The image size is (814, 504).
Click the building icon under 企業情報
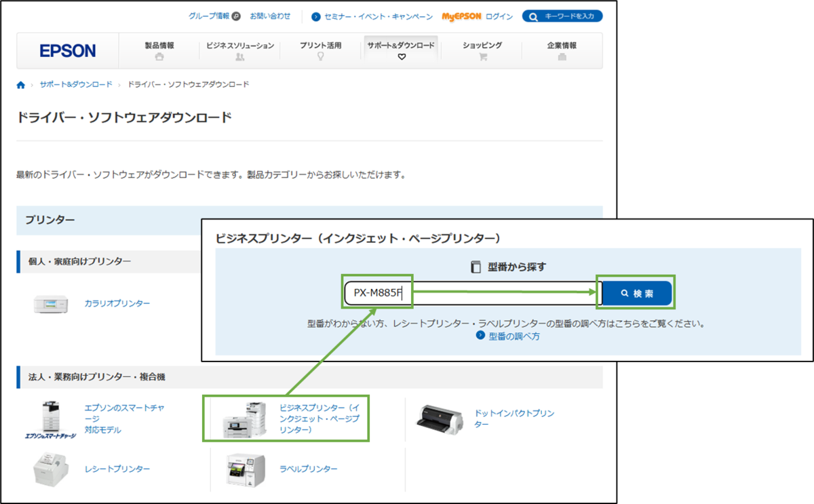pyautogui.click(x=562, y=58)
